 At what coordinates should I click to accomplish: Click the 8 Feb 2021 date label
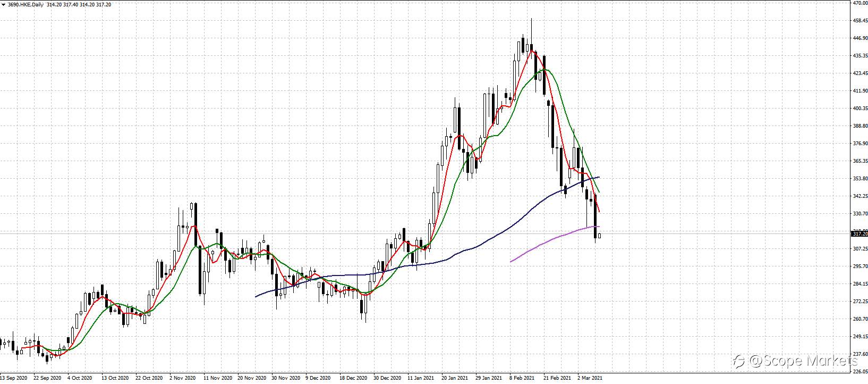[523, 379]
